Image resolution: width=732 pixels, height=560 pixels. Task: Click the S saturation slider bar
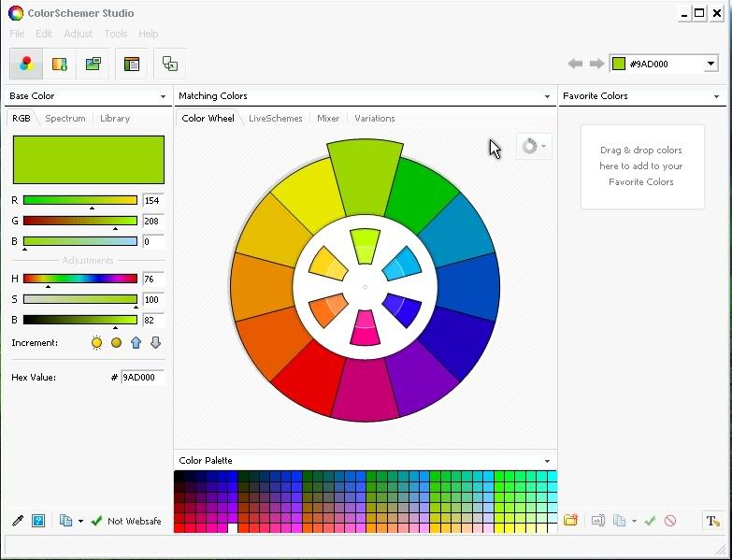pos(80,299)
